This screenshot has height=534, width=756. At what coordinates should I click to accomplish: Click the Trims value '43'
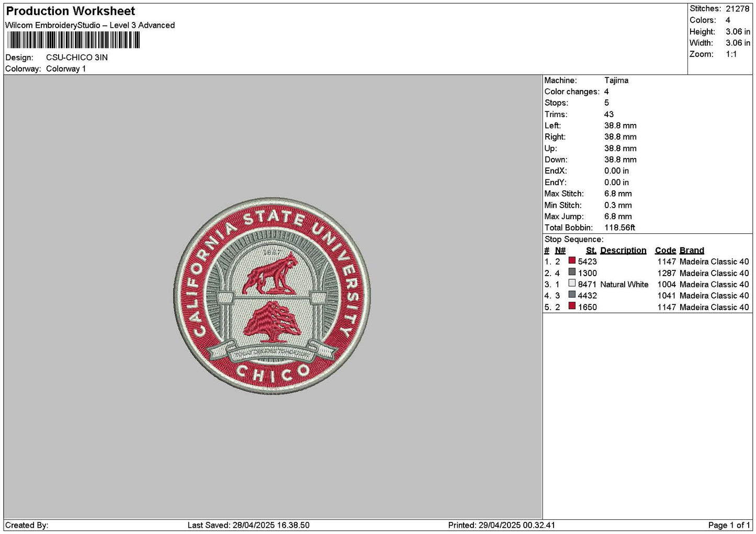[x=609, y=115]
